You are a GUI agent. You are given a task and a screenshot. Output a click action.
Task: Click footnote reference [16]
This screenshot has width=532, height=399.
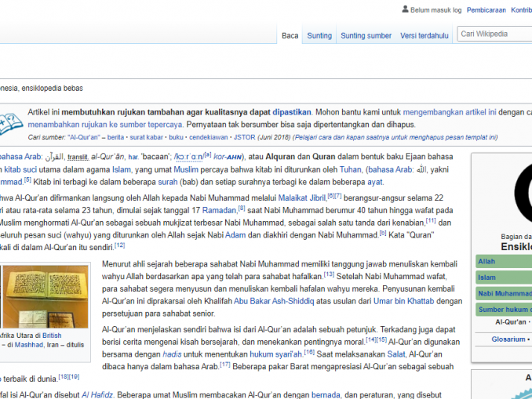coord(309,352)
